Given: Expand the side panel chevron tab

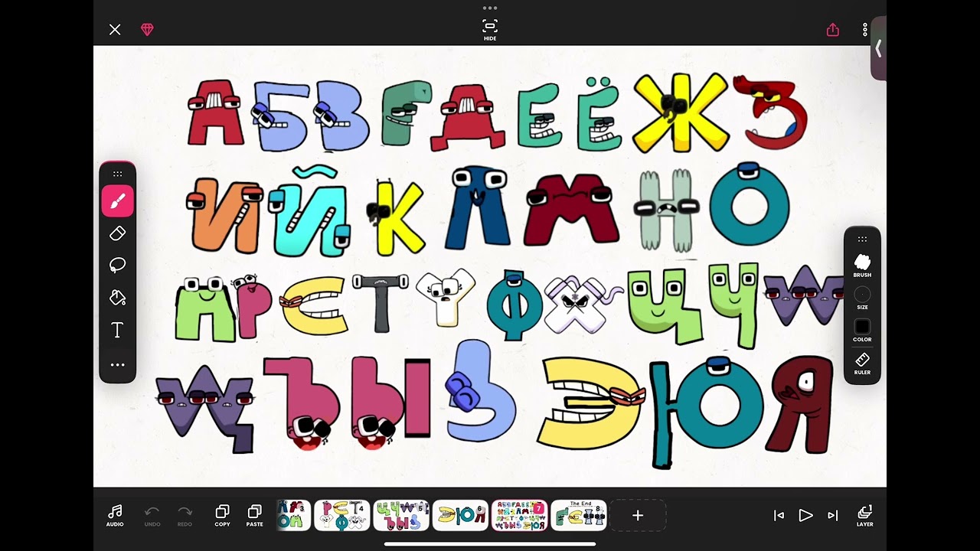Looking at the screenshot, I should point(878,48).
